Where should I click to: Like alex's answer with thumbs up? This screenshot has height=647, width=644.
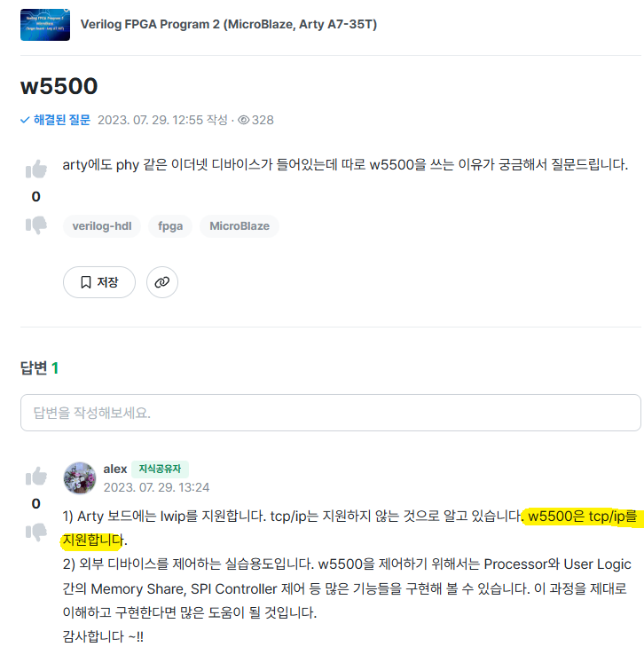coord(36,476)
